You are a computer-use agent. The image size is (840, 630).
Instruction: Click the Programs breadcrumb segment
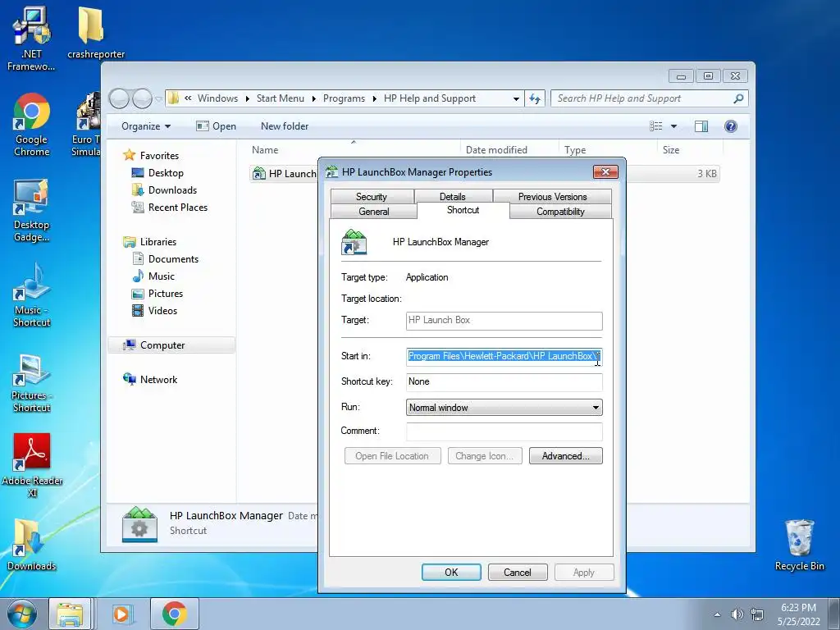tap(344, 98)
